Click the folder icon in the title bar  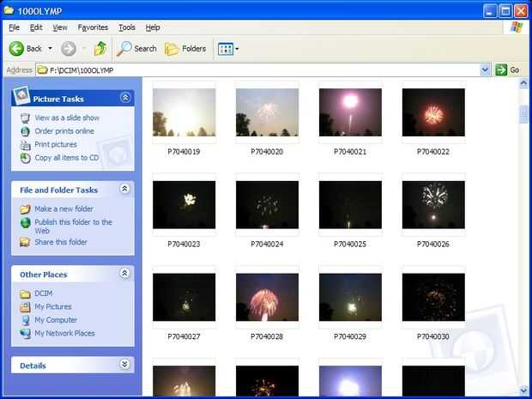click(9, 10)
